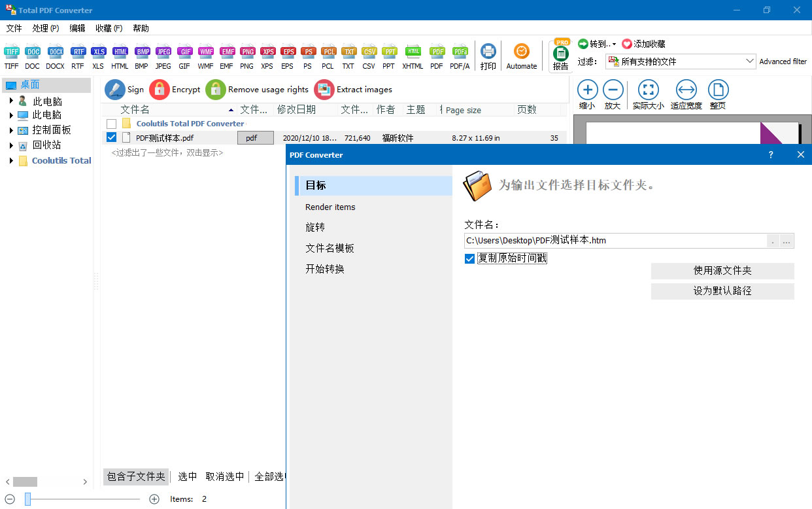The height and width of the screenshot is (509, 812).
Task: Click the Sign PDF icon
Action: pyautogui.click(x=114, y=90)
